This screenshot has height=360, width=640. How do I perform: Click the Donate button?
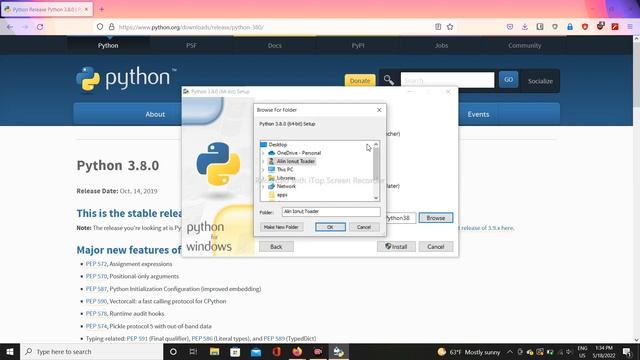coord(360,81)
